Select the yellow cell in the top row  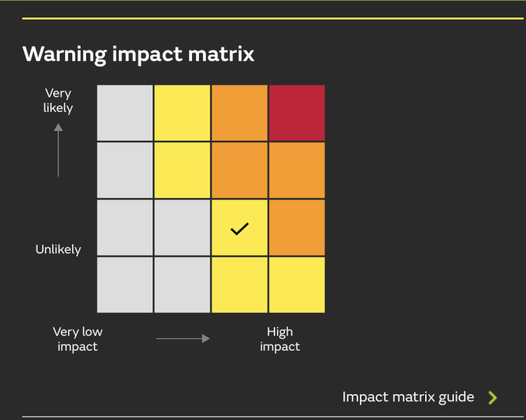[182, 113]
